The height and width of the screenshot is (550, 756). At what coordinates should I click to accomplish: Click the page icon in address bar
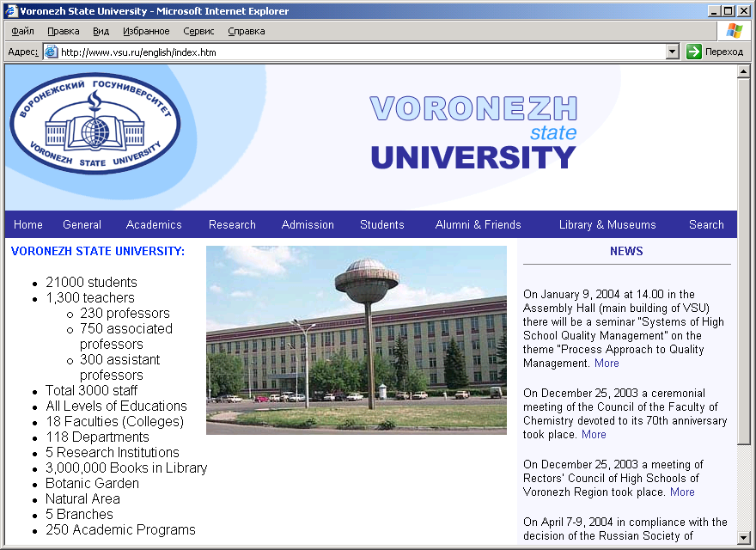[51, 52]
